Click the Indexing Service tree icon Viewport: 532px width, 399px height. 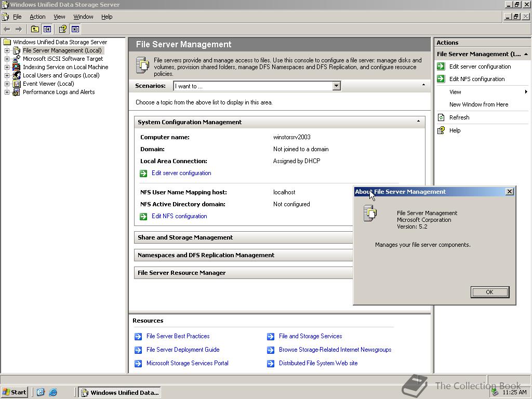[17, 67]
